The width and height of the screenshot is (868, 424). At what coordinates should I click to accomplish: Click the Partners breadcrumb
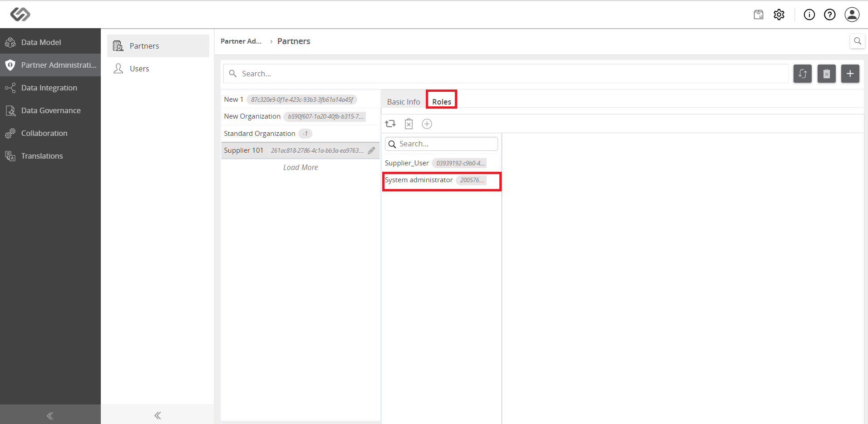click(x=294, y=41)
